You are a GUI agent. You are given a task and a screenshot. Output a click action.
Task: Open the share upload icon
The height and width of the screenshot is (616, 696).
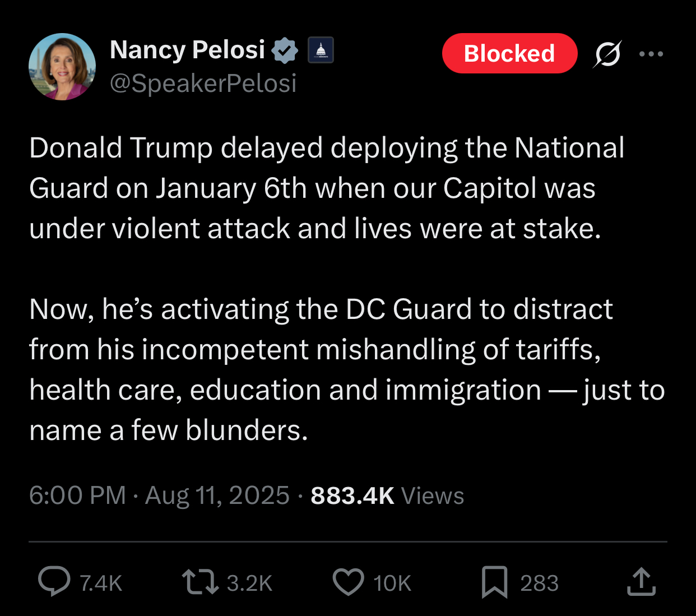click(x=641, y=581)
